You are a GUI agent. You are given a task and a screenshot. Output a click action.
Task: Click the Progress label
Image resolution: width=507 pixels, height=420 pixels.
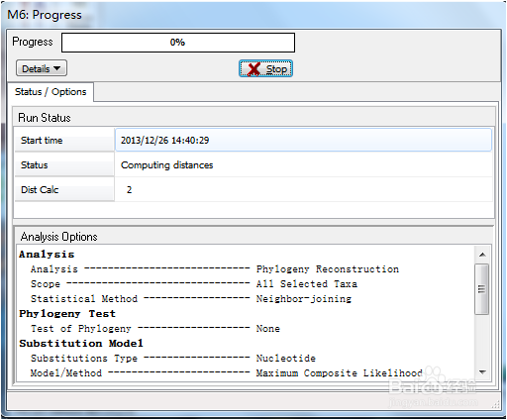point(33,42)
